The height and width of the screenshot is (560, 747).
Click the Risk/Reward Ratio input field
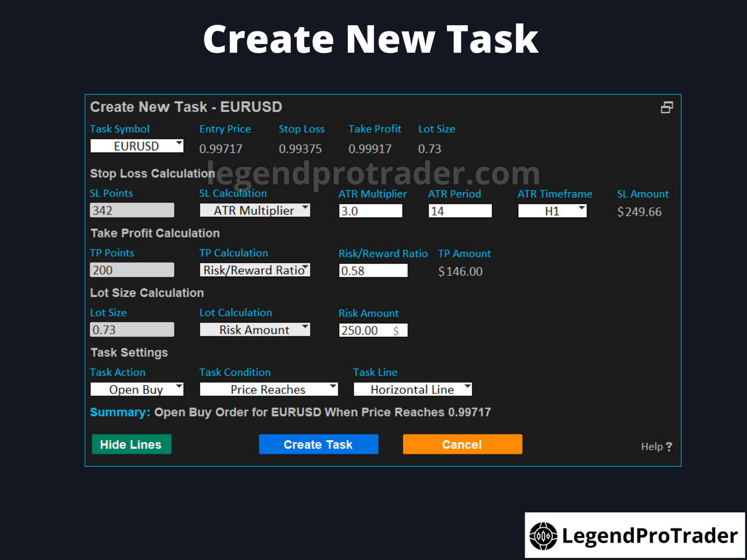(x=373, y=271)
